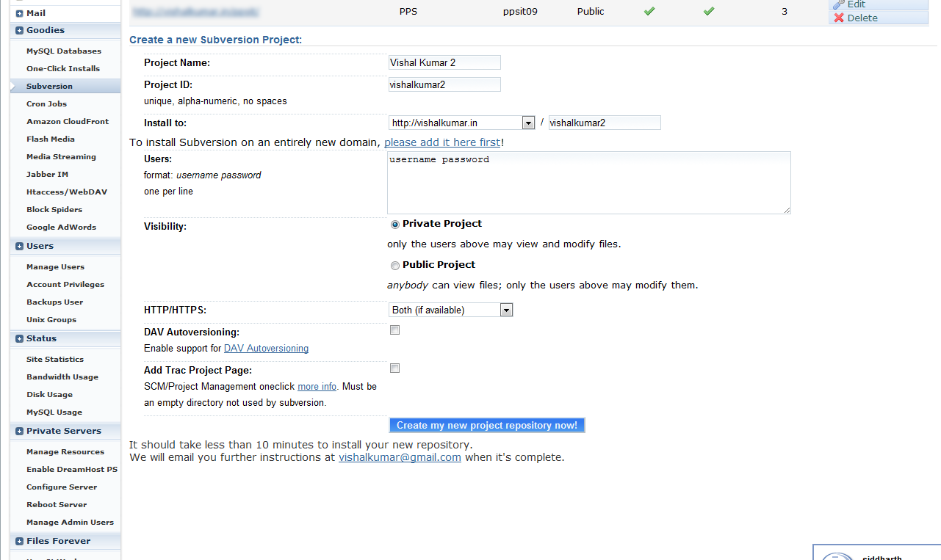Open MySQL Databases menu item
The height and width of the screenshot is (560, 941).
(x=64, y=51)
